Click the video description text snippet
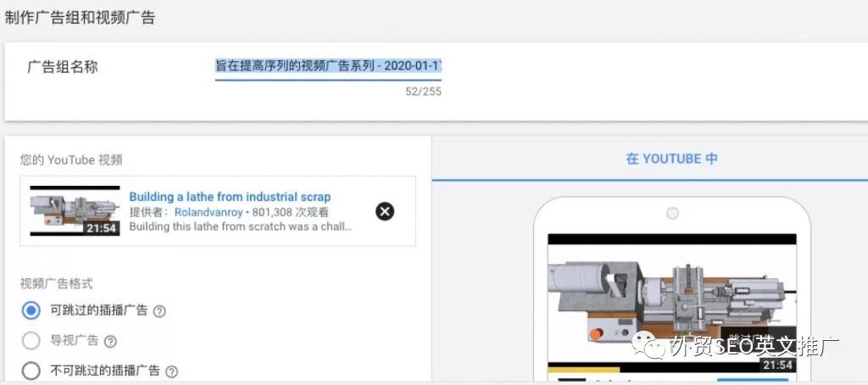 click(240, 227)
